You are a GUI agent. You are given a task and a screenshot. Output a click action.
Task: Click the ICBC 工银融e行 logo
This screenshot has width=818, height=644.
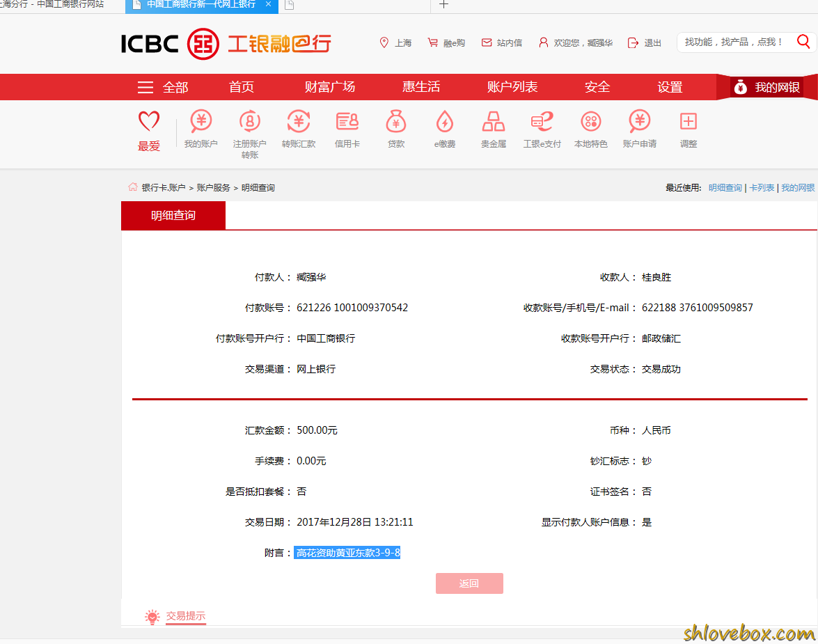click(x=226, y=44)
